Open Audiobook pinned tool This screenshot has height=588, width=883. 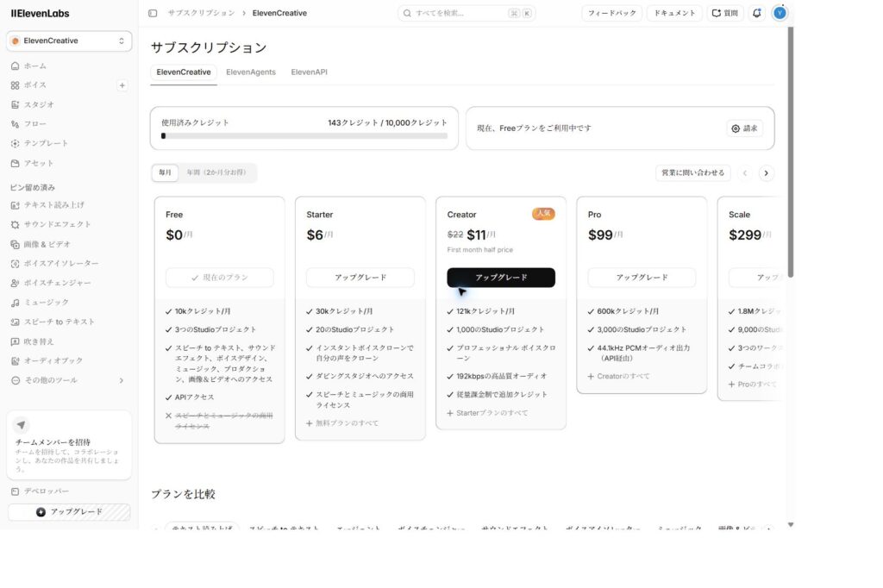tap(53, 360)
